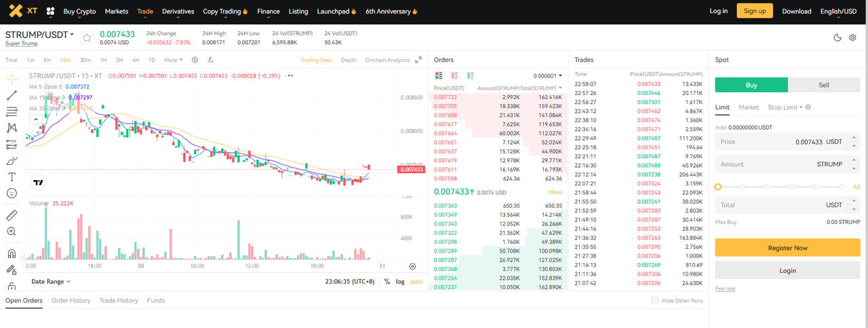Open Onchain Analytics tab

tap(387, 60)
